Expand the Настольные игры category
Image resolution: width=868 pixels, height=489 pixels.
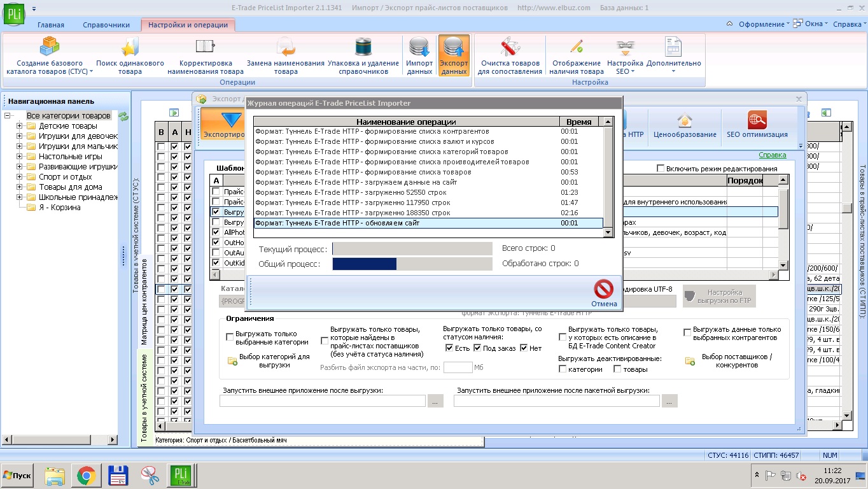pyautogui.click(x=19, y=157)
